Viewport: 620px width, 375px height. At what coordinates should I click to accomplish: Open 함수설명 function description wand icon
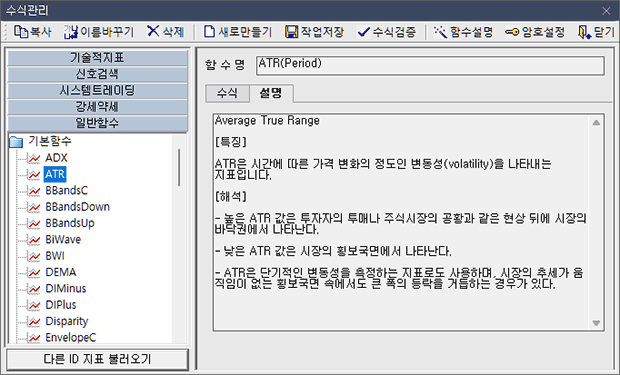point(440,32)
